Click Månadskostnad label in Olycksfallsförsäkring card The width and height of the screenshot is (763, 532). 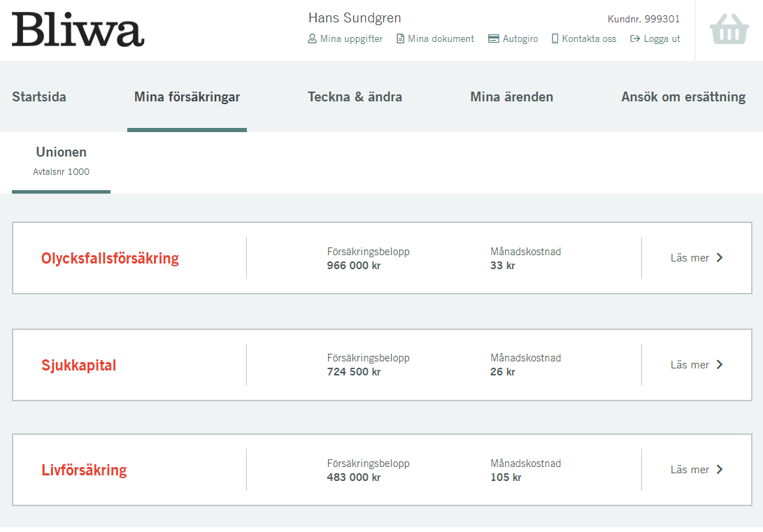point(525,252)
